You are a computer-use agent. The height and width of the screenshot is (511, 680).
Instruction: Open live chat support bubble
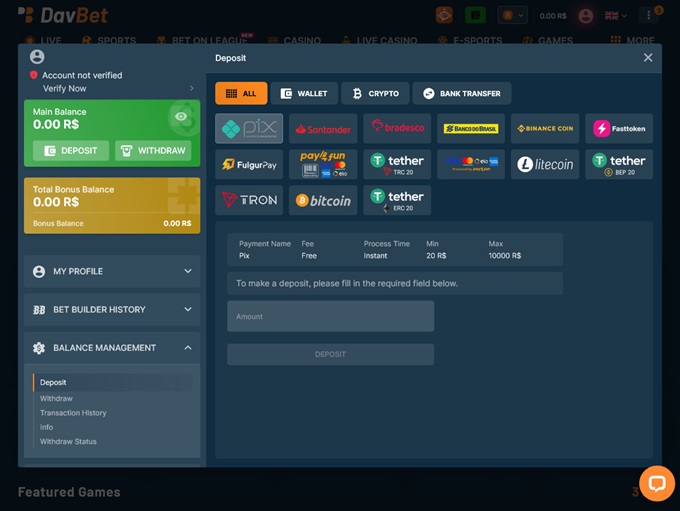[657, 483]
